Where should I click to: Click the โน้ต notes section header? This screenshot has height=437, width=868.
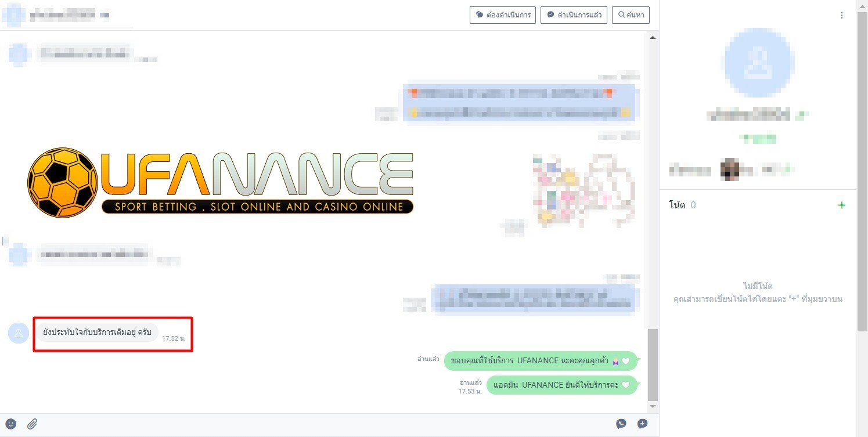click(x=677, y=205)
